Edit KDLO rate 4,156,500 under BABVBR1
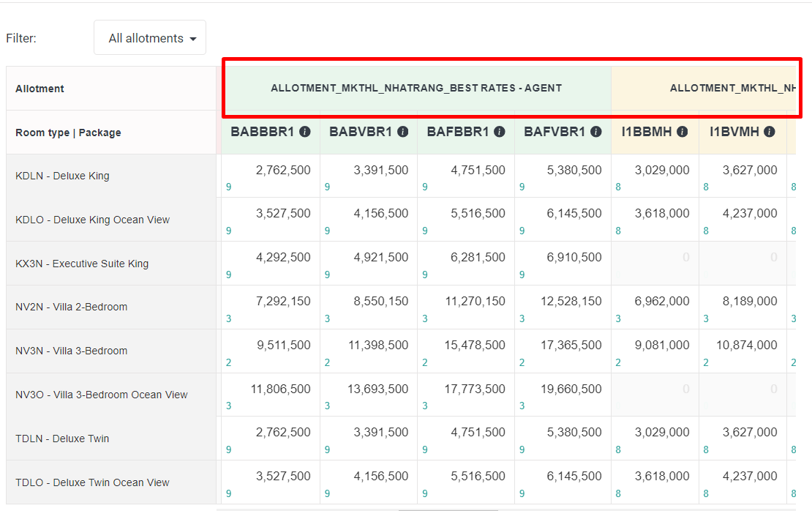The height and width of the screenshot is (511, 812). click(x=380, y=214)
